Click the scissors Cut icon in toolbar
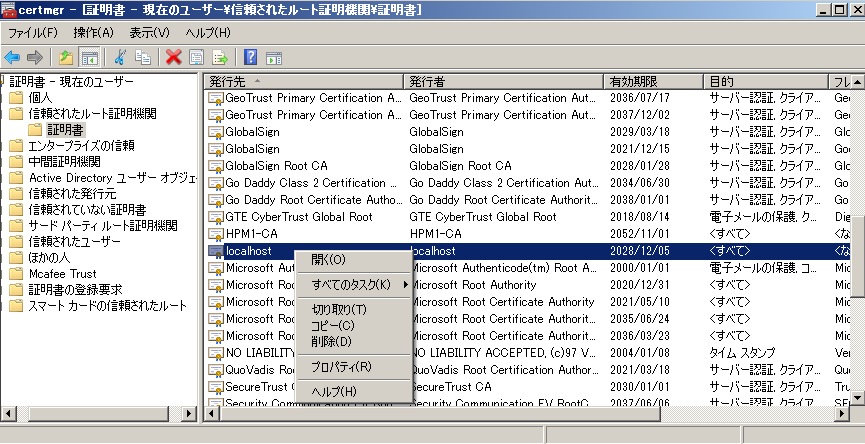 (120, 57)
